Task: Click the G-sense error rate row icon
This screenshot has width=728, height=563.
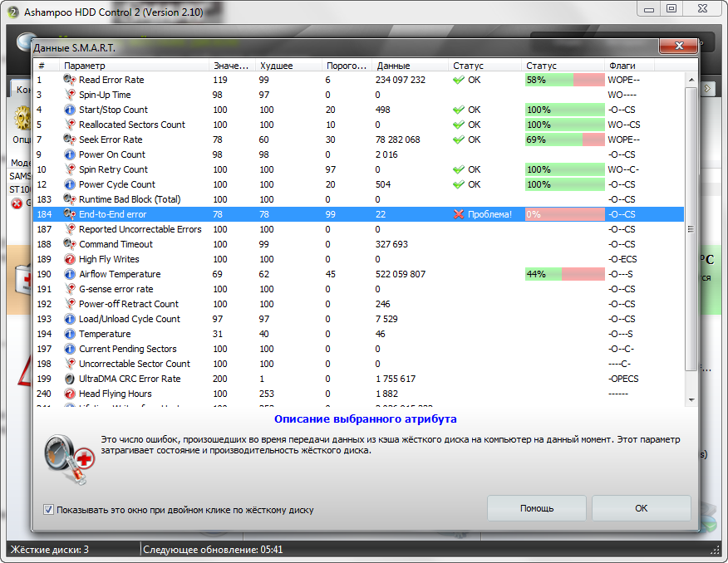Action: tap(70, 289)
